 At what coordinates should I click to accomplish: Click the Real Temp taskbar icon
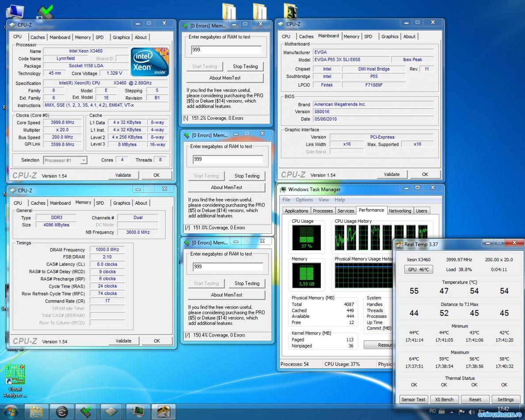tap(164, 412)
